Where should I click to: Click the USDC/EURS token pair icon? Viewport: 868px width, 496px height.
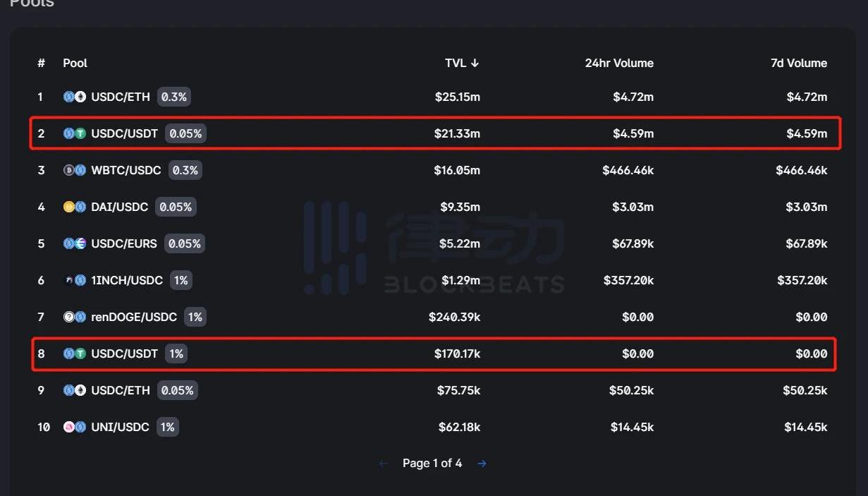74,243
